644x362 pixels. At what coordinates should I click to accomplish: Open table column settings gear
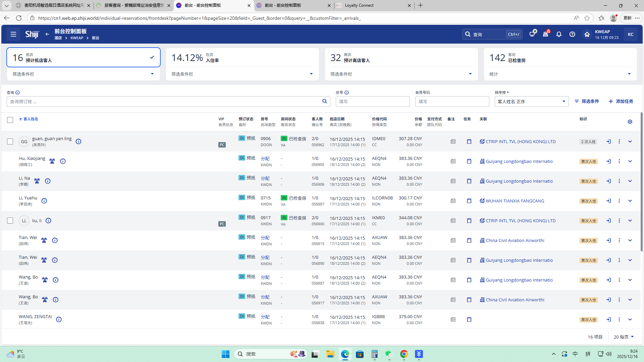click(630, 122)
